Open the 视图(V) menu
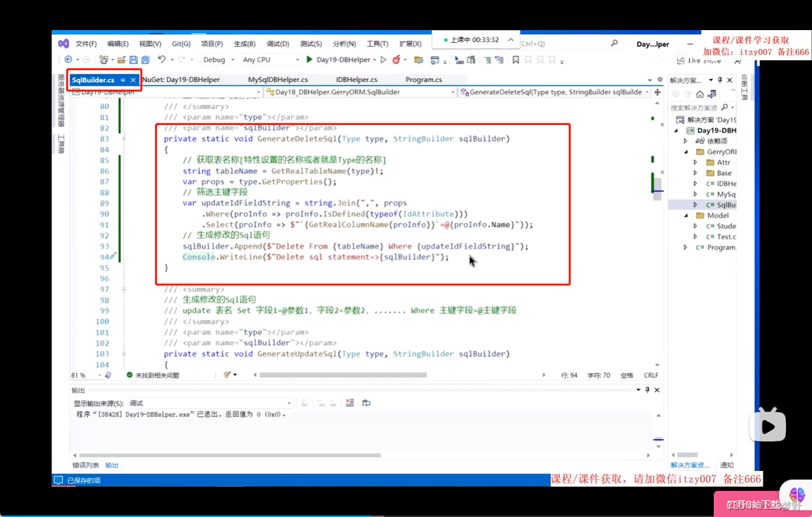Image resolution: width=812 pixels, height=517 pixels. pos(150,43)
